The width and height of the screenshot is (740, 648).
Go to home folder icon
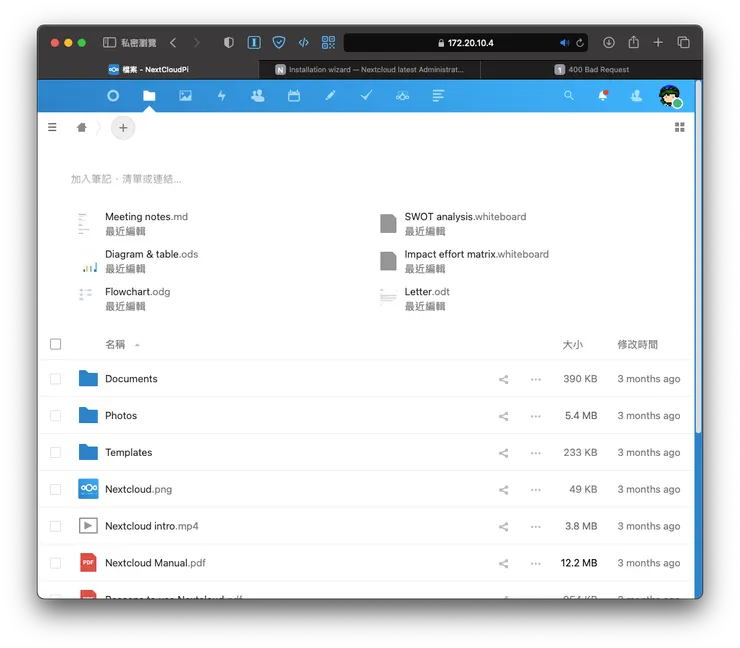[82, 127]
